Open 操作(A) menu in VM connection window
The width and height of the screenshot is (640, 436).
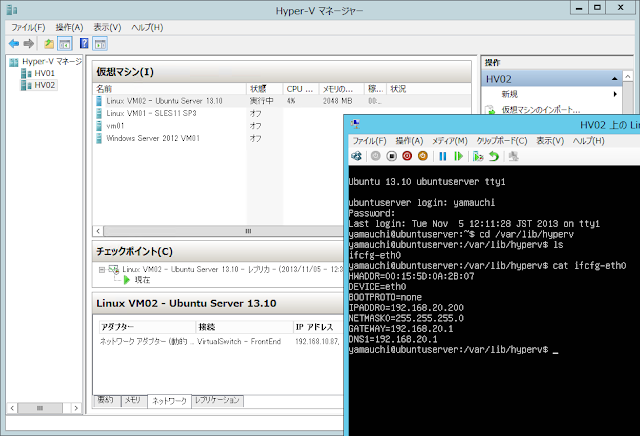[409, 141]
